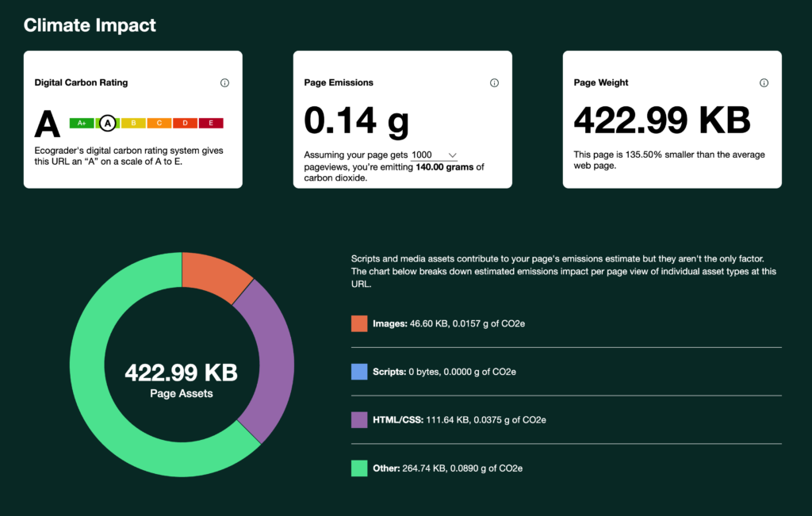
Task: Select the yellow B rating segment
Action: coord(133,123)
